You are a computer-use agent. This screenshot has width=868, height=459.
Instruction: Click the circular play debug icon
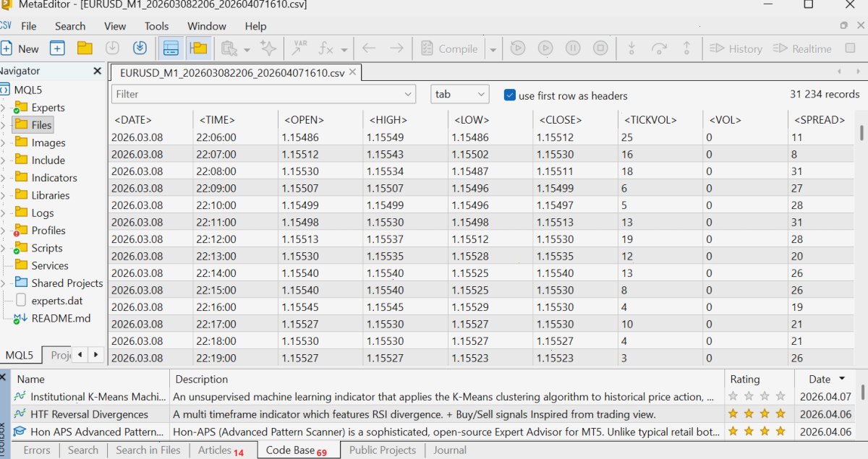[545, 48]
